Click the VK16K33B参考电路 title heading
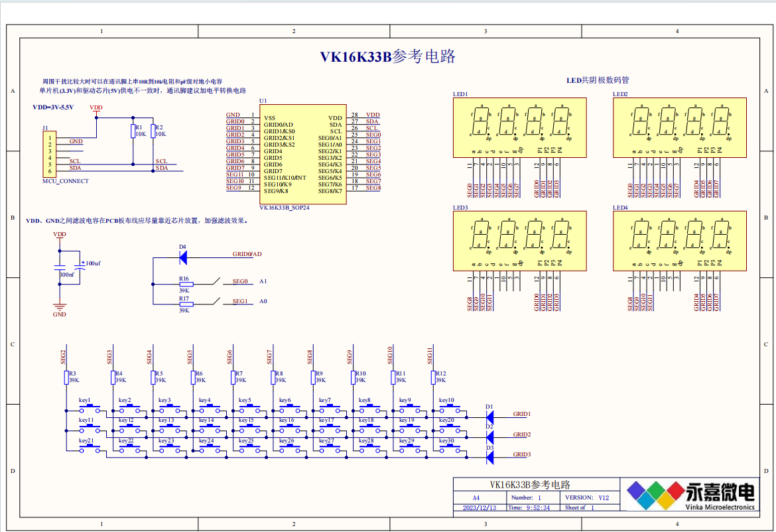This screenshot has height=532, width=776. (387, 56)
